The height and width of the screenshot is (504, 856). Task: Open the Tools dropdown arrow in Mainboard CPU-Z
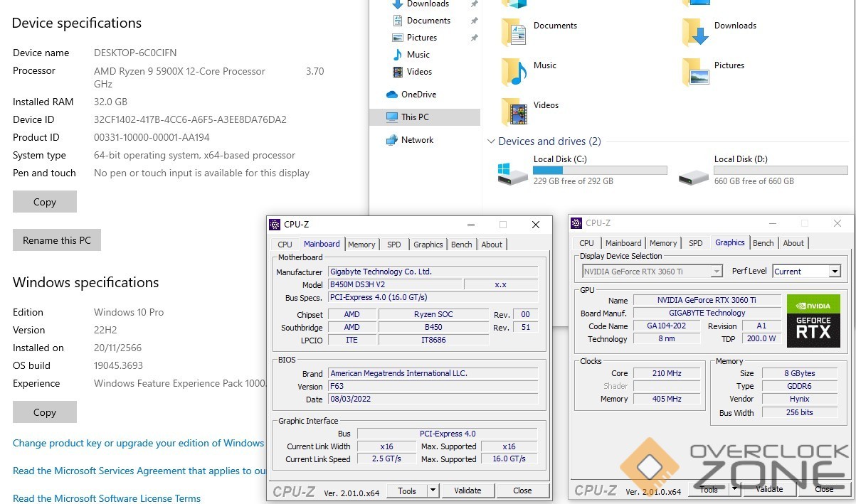coord(433,490)
